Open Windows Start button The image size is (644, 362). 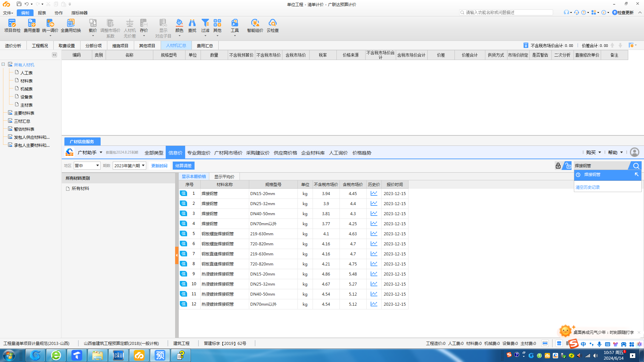click(x=9, y=355)
